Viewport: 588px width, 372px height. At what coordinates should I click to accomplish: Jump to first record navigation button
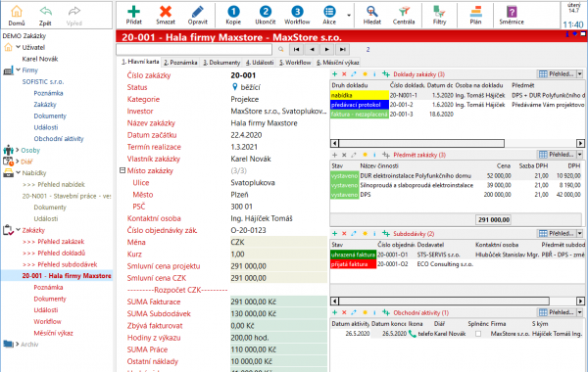pyautogui.click(x=296, y=49)
